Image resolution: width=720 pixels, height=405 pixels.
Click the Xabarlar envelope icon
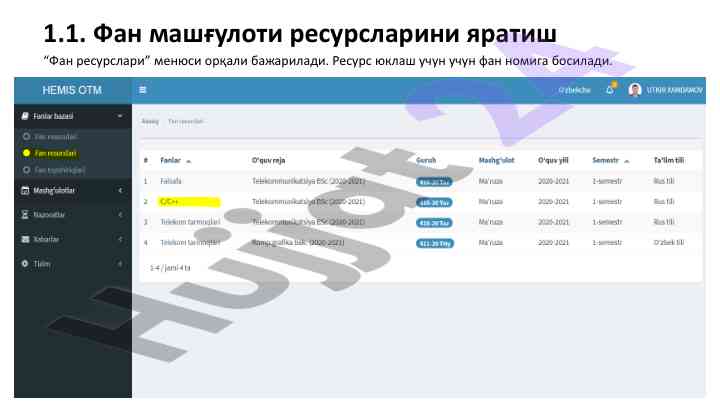[25, 239]
